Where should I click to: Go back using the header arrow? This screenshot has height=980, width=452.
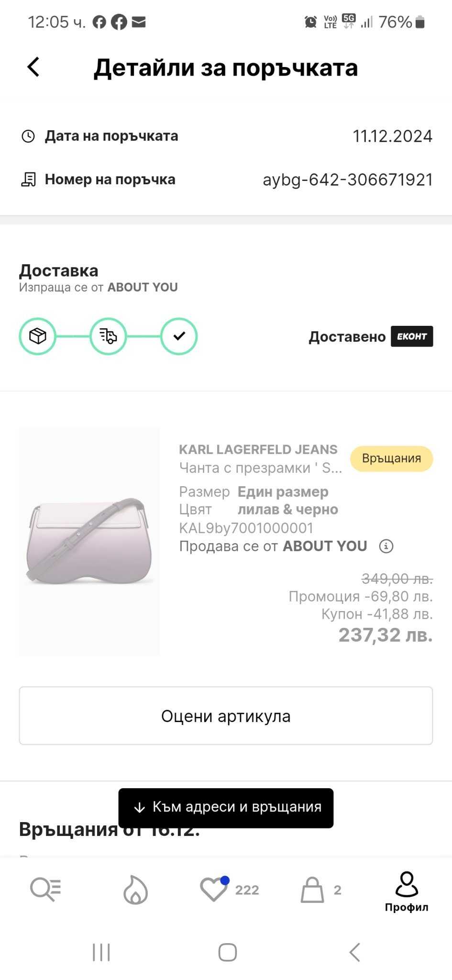pos(33,67)
